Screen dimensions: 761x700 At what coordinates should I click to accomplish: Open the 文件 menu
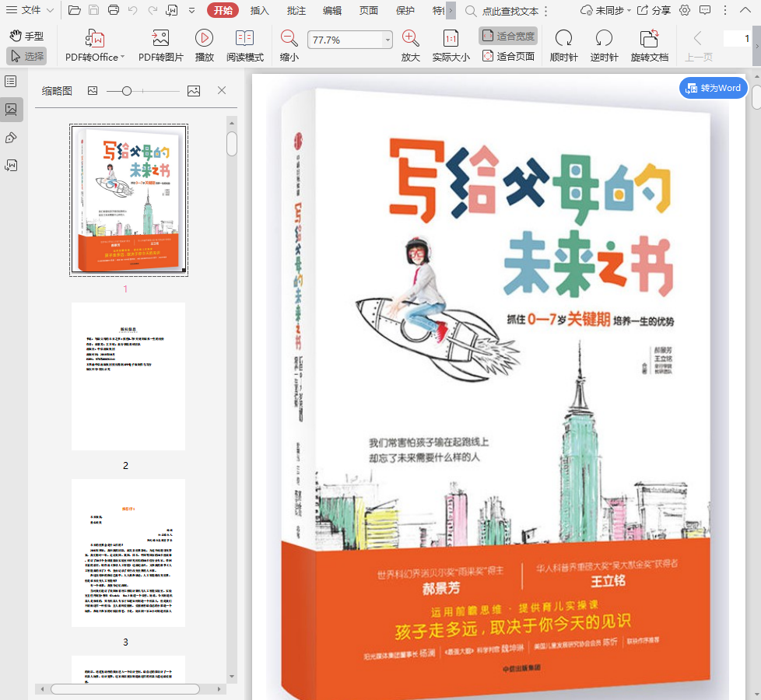[x=30, y=9]
